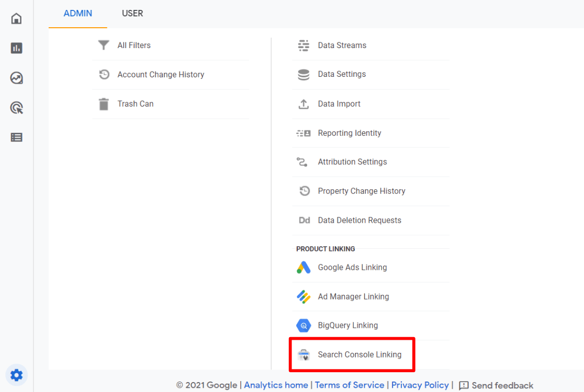Open the Trash Can icon
The image size is (584, 392).
pyautogui.click(x=103, y=103)
